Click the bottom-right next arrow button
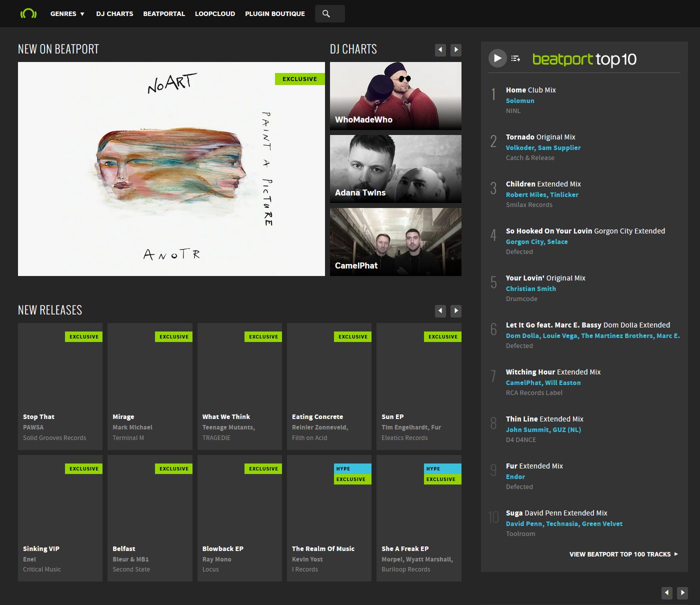 coord(682,593)
